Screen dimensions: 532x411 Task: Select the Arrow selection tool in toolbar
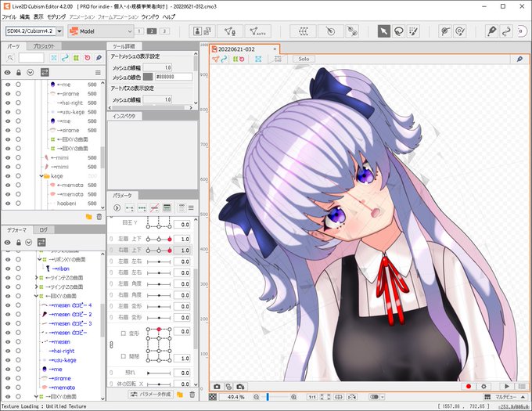383,31
